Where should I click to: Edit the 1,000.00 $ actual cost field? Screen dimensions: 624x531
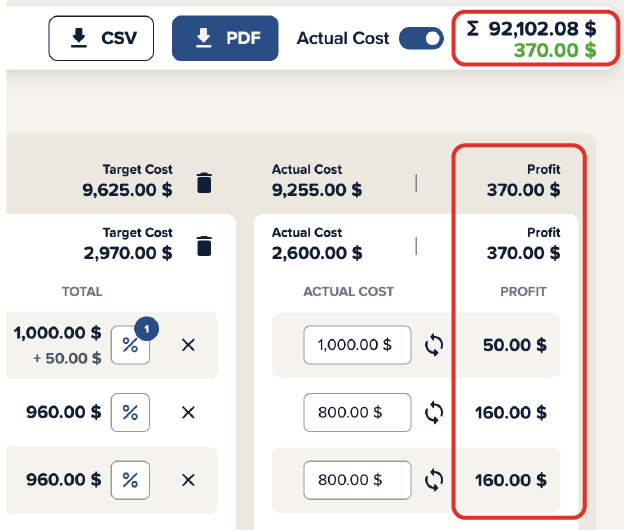pos(357,345)
